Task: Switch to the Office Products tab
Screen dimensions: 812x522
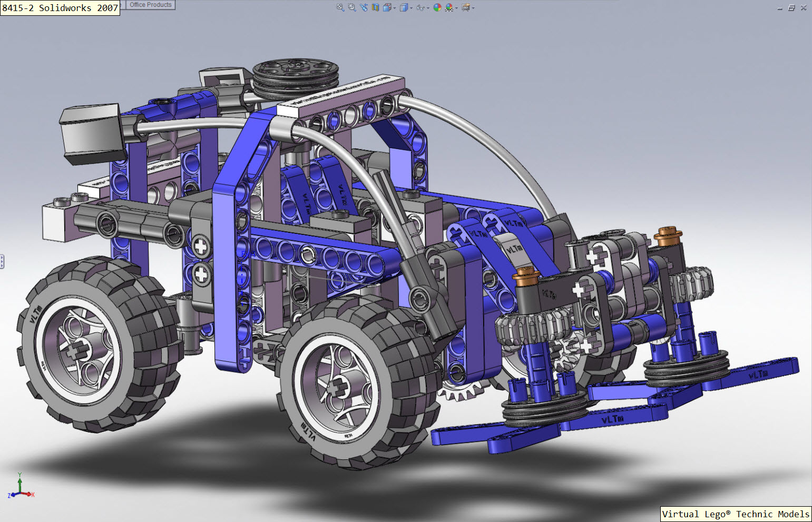Action: pyautogui.click(x=151, y=5)
